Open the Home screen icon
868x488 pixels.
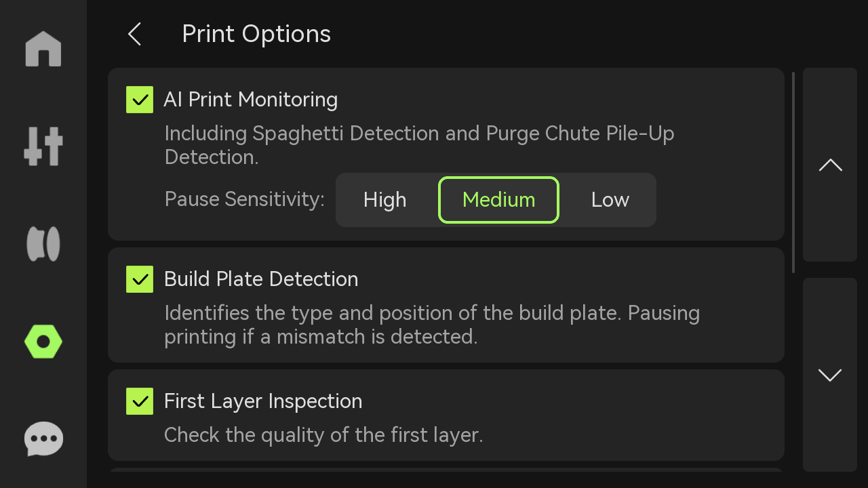43,49
